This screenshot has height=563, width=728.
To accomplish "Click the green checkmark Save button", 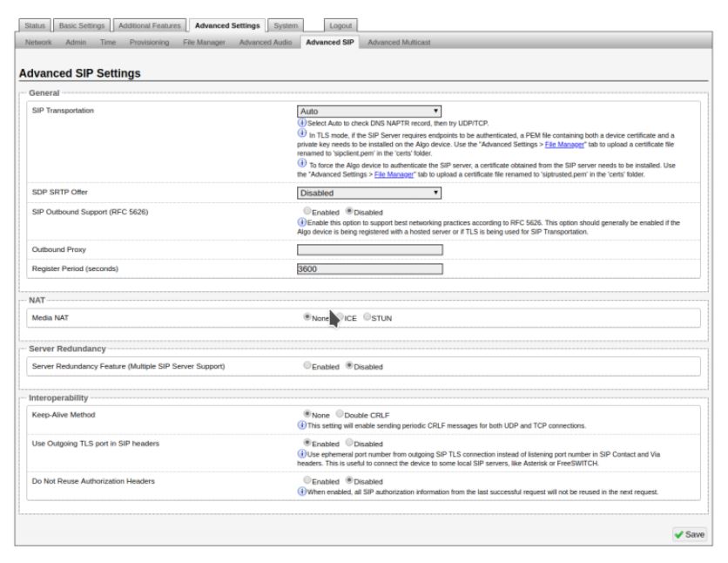I will coord(689,533).
